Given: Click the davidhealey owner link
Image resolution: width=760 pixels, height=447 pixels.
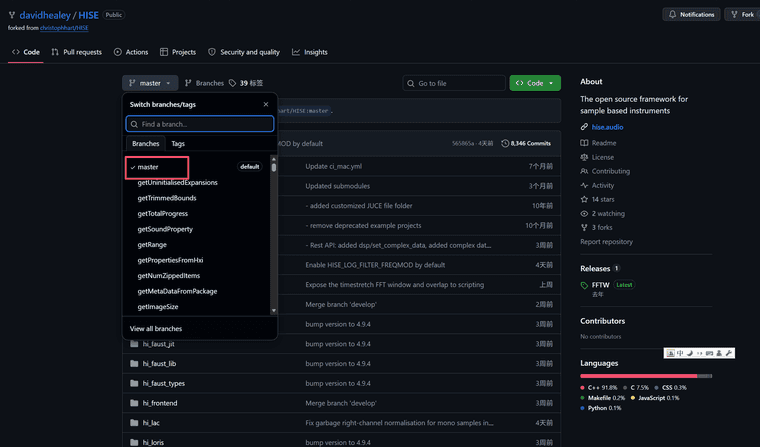Looking at the screenshot, I should (45, 15).
